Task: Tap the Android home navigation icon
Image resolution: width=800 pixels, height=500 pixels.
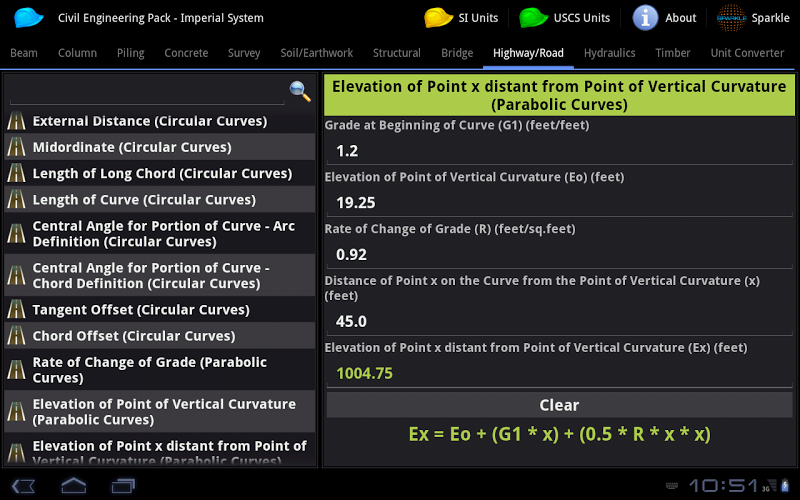Action: point(73,485)
